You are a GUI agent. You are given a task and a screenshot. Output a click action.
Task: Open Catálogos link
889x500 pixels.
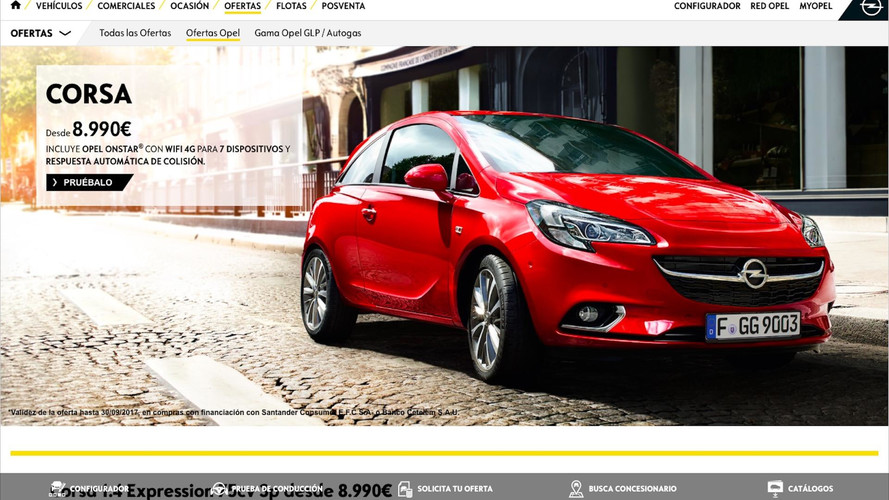click(x=810, y=489)
